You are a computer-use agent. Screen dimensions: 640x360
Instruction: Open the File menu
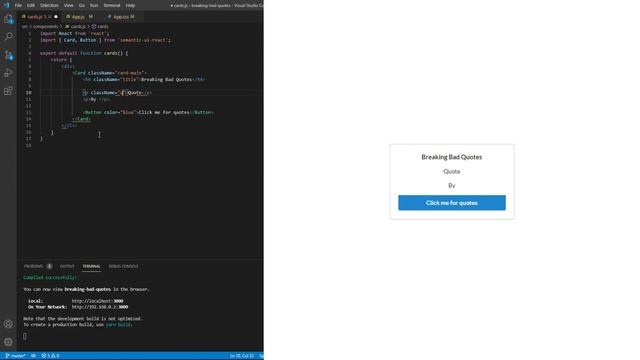18,5
